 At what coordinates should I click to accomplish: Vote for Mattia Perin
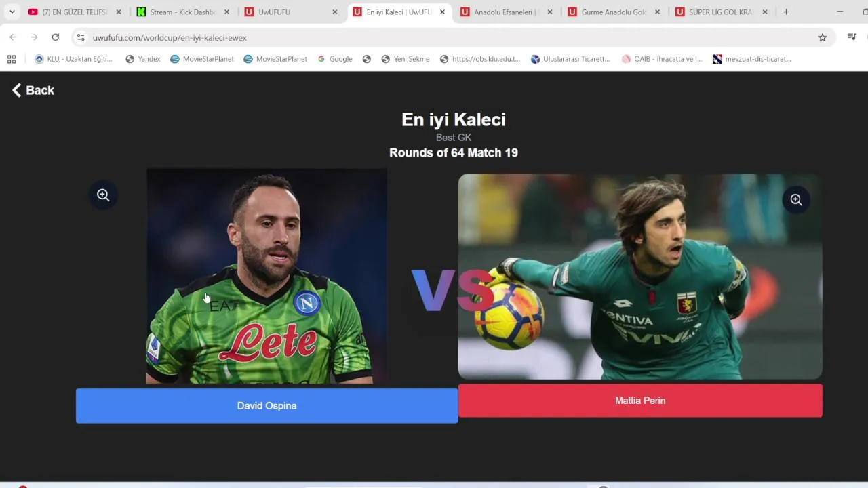point(640,401)
